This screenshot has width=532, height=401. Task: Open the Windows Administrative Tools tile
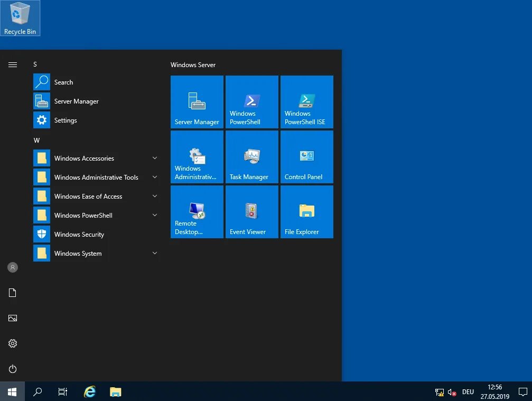tap(197, 157)
